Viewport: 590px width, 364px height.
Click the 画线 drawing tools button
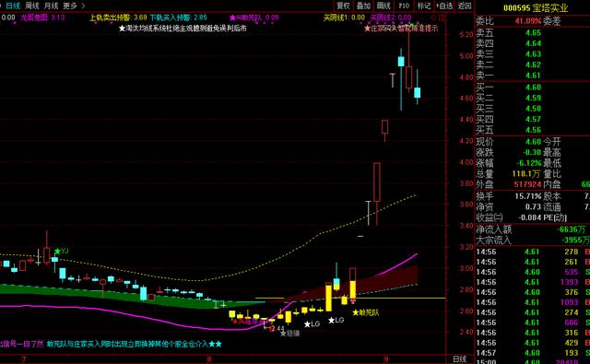click(383, 6)
